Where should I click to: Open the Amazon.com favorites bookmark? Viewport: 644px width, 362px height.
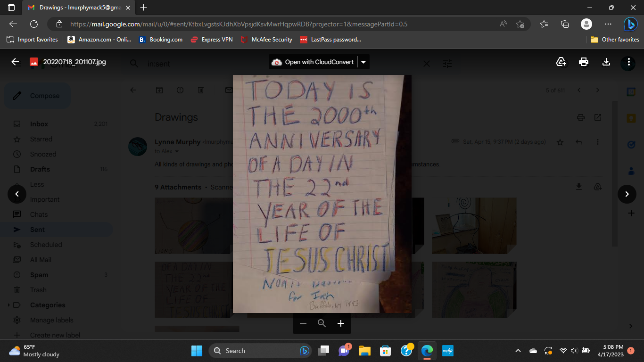99,40
